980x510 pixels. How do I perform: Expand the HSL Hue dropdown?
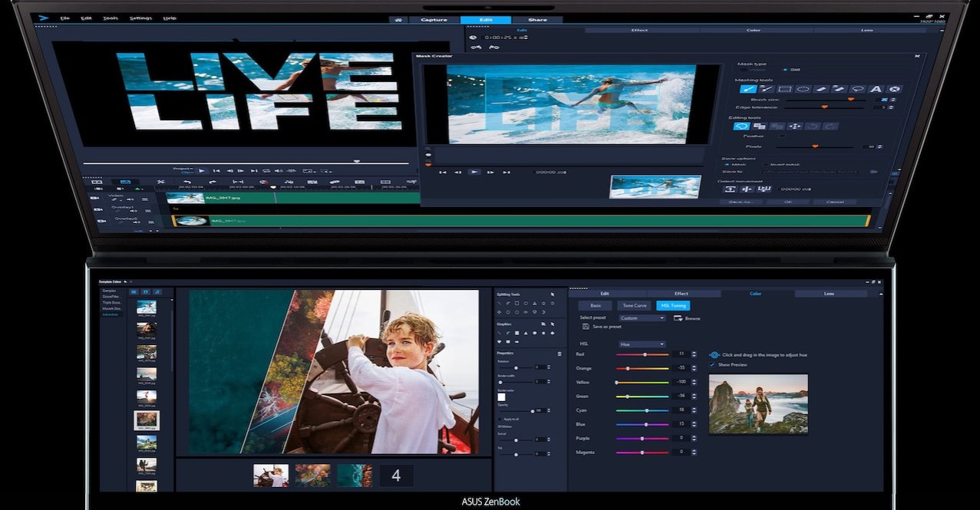[641, 344]
